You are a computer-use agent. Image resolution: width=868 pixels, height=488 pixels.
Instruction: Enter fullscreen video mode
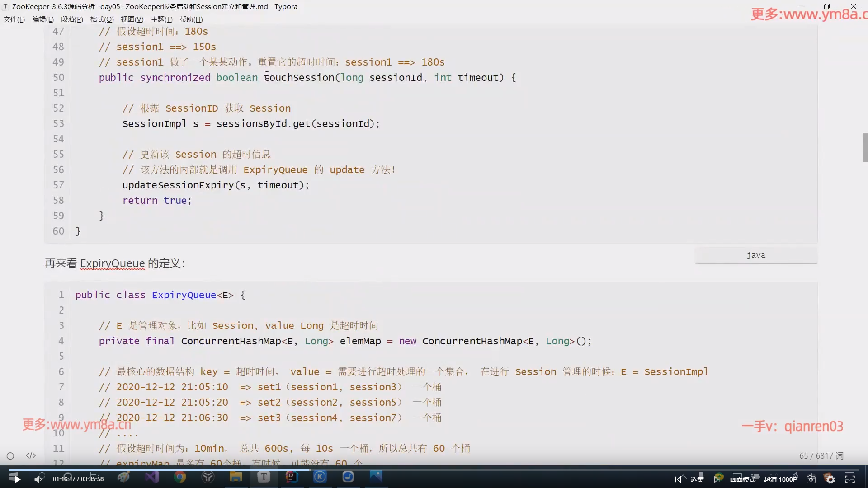pyautogui.click(x=850, y=479)
